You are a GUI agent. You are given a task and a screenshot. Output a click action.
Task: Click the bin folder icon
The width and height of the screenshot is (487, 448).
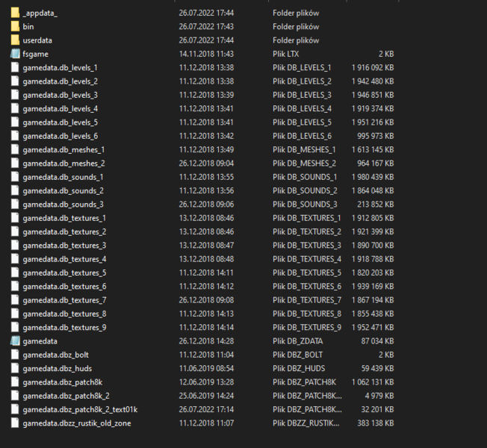click(15, 26)
